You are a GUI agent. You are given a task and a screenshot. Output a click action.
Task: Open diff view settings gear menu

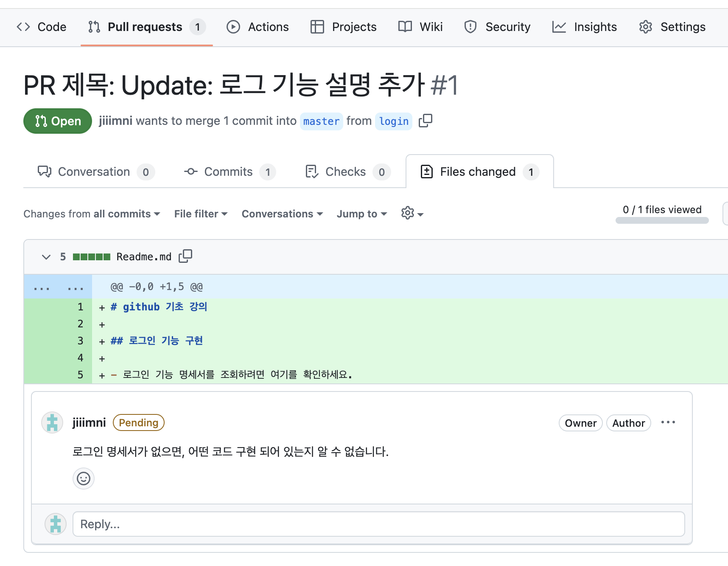tap(412, 213)
